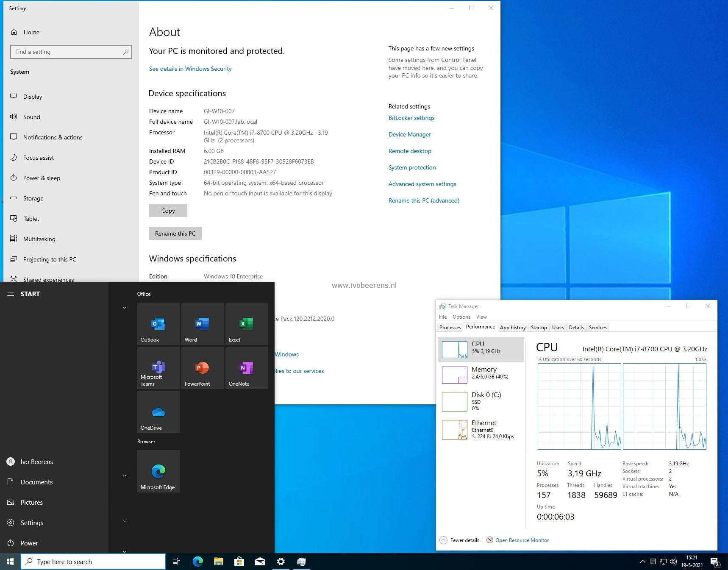This screenshot has height=570, width=728.
Task: Open BitLocker settings link
Action: tap(411, 118)
